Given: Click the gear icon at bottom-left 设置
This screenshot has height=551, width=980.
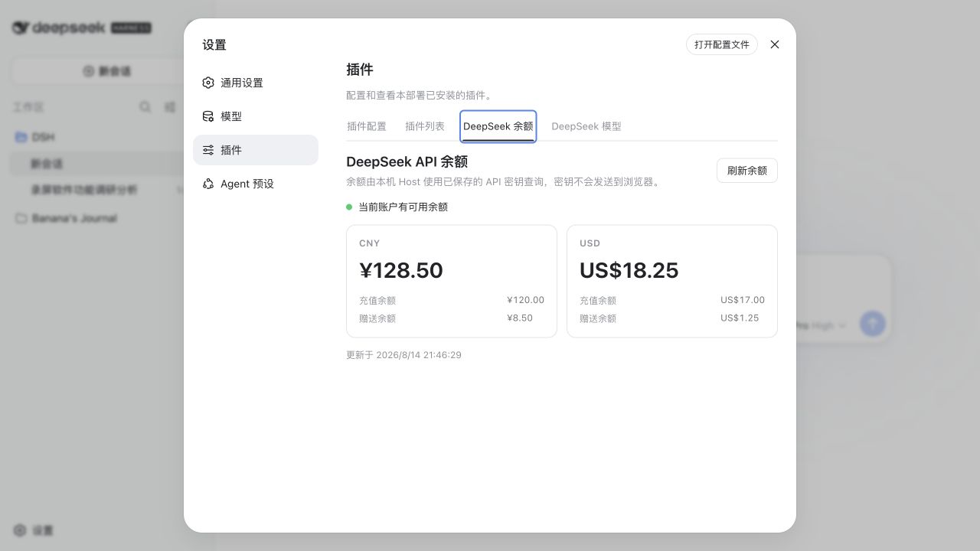Looking at the screenshot, I should 20,530.
